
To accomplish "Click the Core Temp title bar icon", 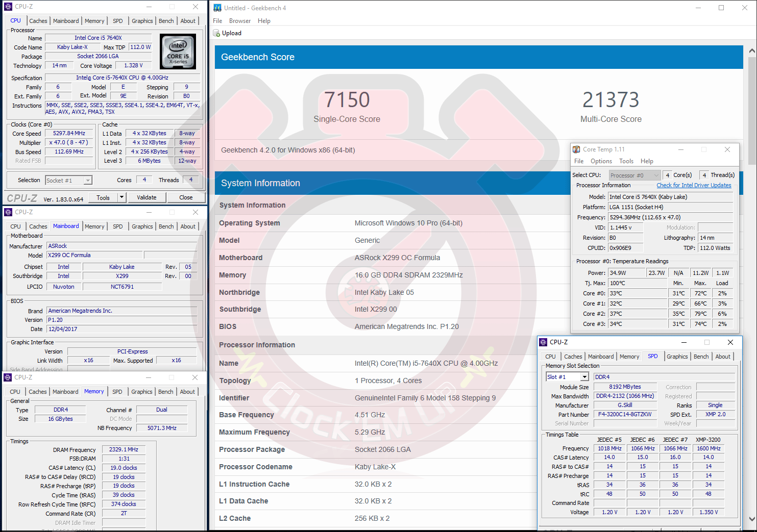I will (576, 149).
